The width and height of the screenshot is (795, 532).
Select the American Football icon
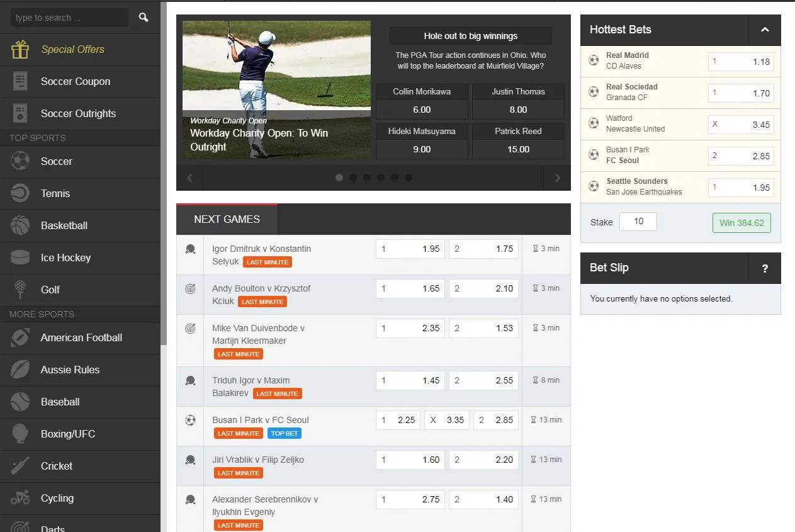point(21,337)
